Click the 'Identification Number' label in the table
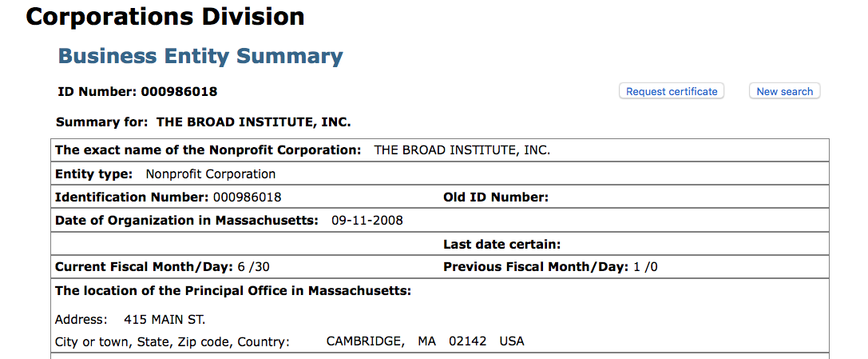The image size is (868, 359). pos(132,197)
